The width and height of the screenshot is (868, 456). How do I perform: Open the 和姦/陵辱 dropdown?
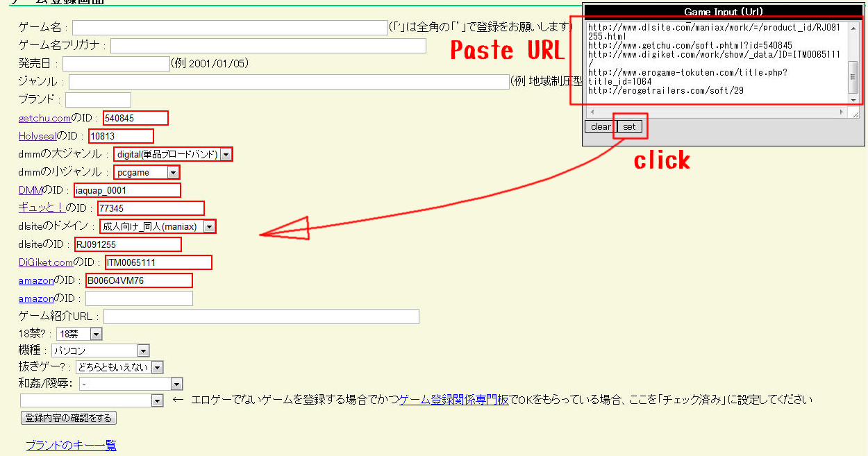click(130, 384)
